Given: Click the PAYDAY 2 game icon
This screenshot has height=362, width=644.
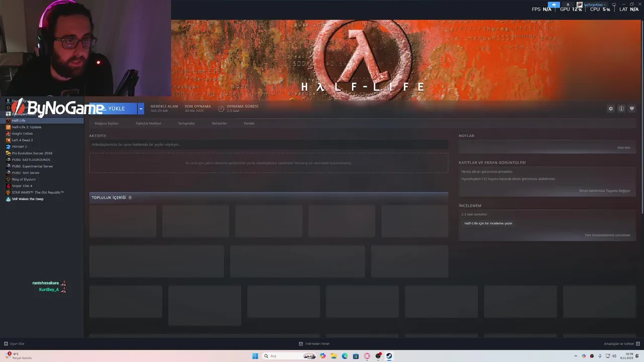Looking at the screenshot, I should click(8, 147).
